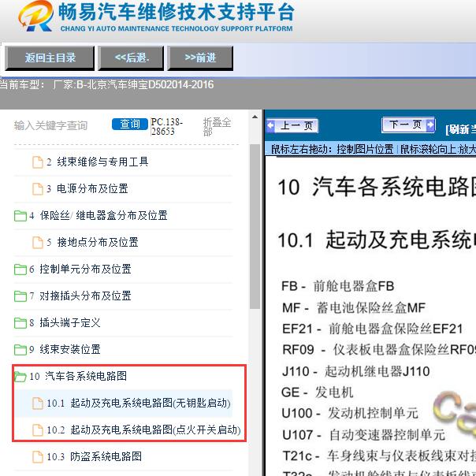Click legend line 'U100 - 发动机控制单元'
Image resolution: width=476 pixels, height=476 pixels.
pyautogui.click(x=350, y=413)
